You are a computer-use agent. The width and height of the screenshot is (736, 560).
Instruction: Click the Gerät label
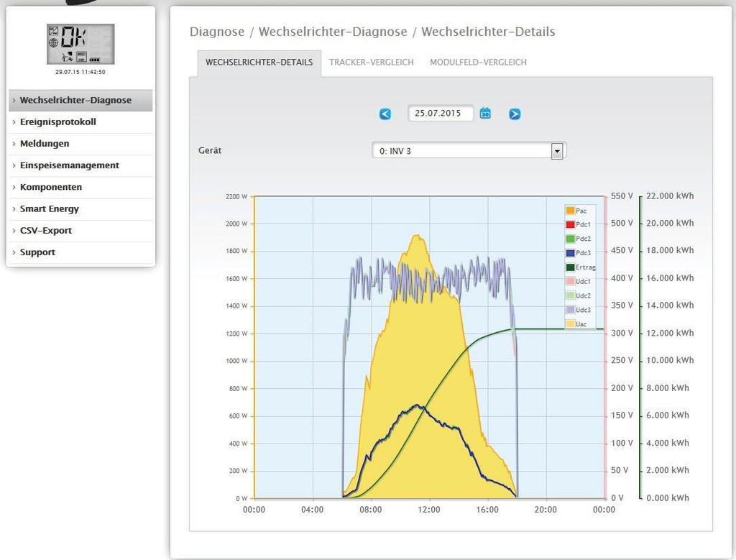point(210,151)
